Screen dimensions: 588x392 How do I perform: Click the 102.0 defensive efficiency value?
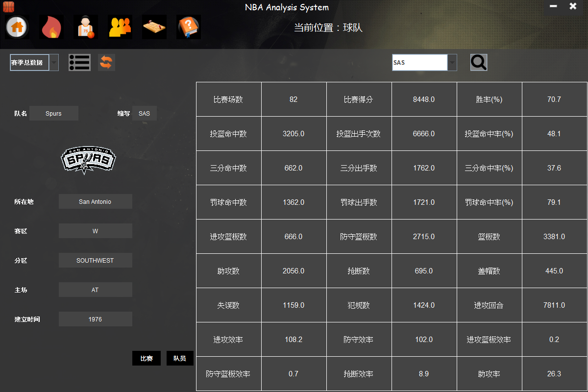pos(424,340)
